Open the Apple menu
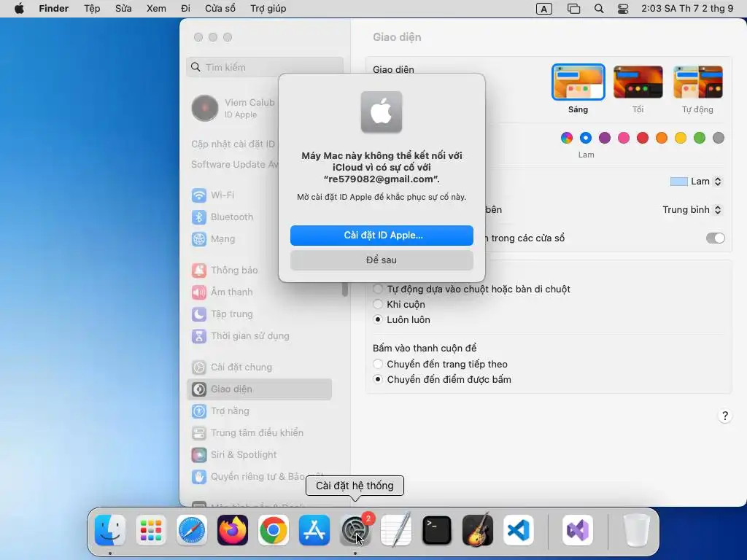747x560 pixels. click(x=19, y=9)
